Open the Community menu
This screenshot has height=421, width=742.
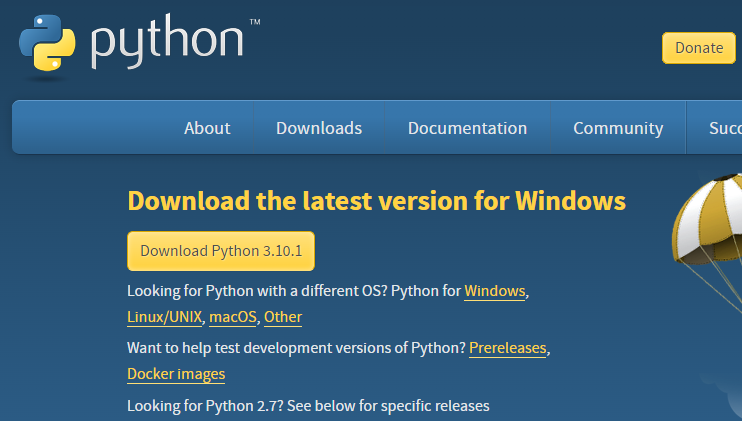[x=618, y=128]
